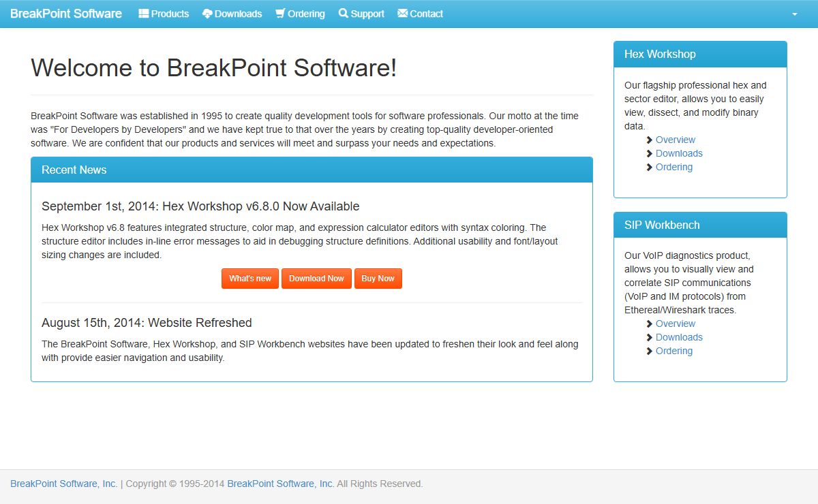This screenshot has width=818, height=504.
Task: Open the Contact menu
Action: click(x=420, y=14)
